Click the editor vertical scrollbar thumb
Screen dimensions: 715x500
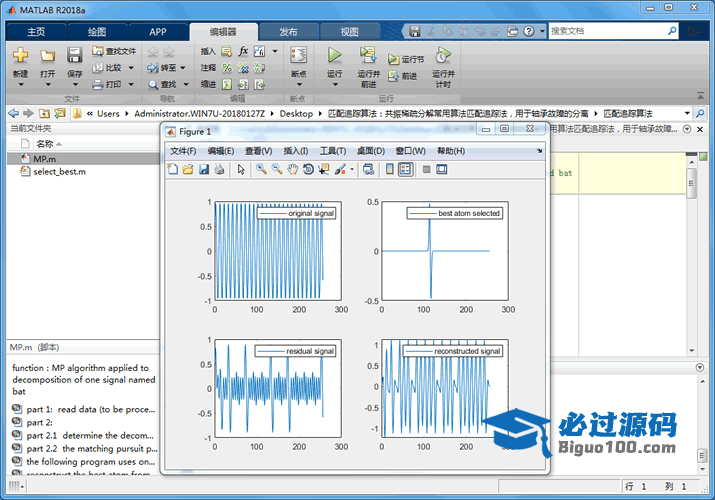pos(691,183)
